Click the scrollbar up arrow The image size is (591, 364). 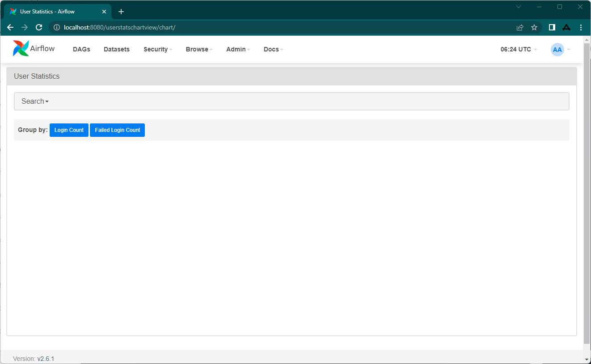point(587,40)
